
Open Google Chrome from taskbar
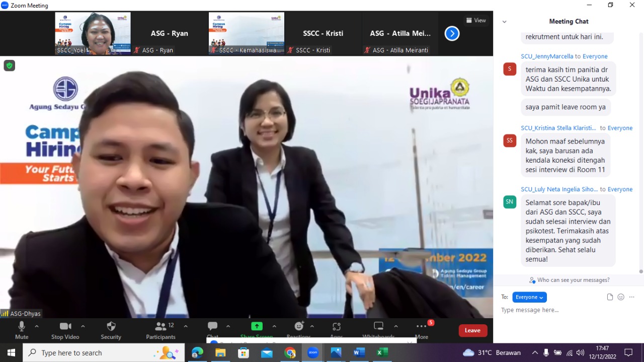[x=290, y=352]
